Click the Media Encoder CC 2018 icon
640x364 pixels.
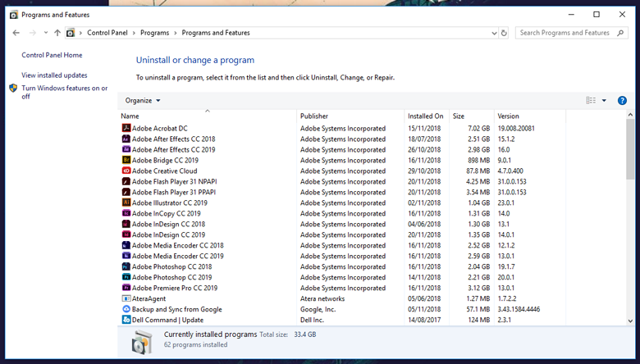tap(126, 245)
